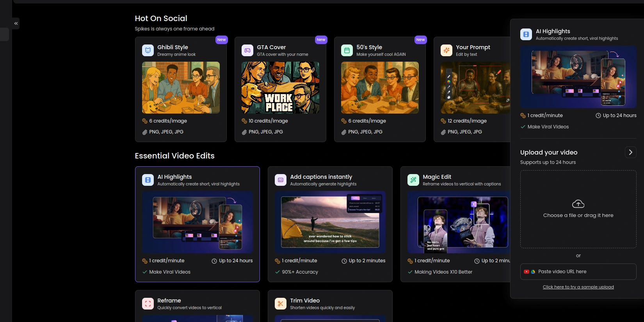The height and width of the screenshot is (322, 644).
Task: Click the cloud upload icon
Action: pyautogui.click(x=578, y=204)
